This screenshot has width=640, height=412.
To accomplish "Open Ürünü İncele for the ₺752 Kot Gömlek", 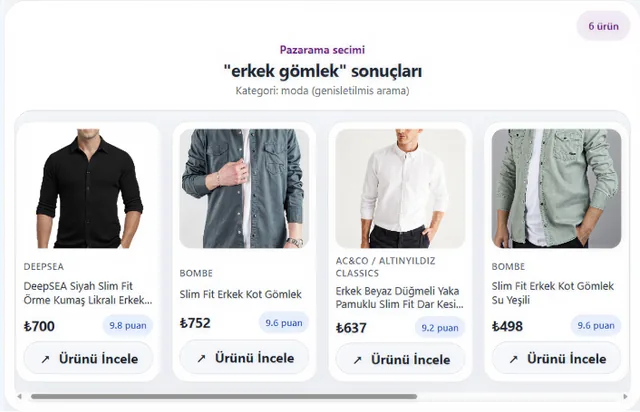I will pos(244,358).
